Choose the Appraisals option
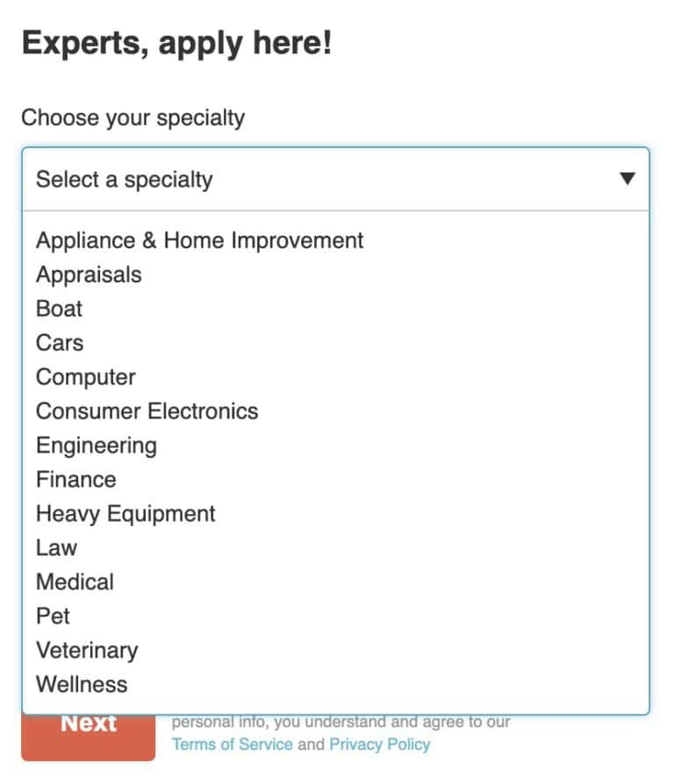Viewport: 674px width, 784px height. pos(89,274)
